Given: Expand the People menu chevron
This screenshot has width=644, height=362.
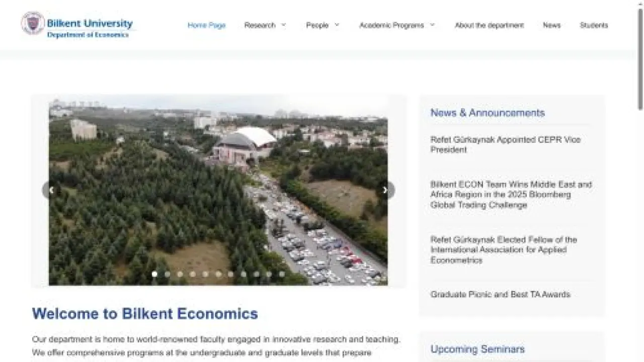Looking at the screenshot, I should tap(337, 25).
